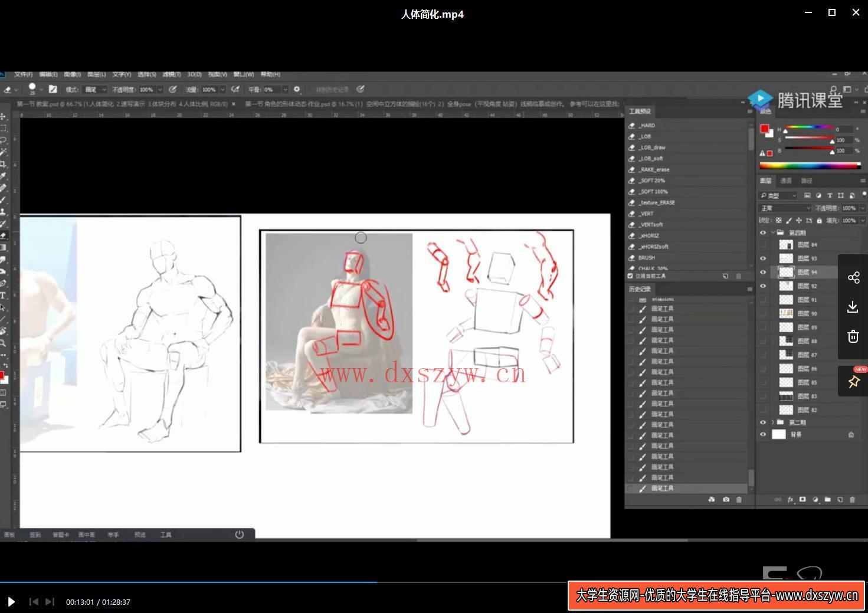The height and width of the screenshot is (613, 868).
Task: Skip to next video in player
Action: click(50, 602)
